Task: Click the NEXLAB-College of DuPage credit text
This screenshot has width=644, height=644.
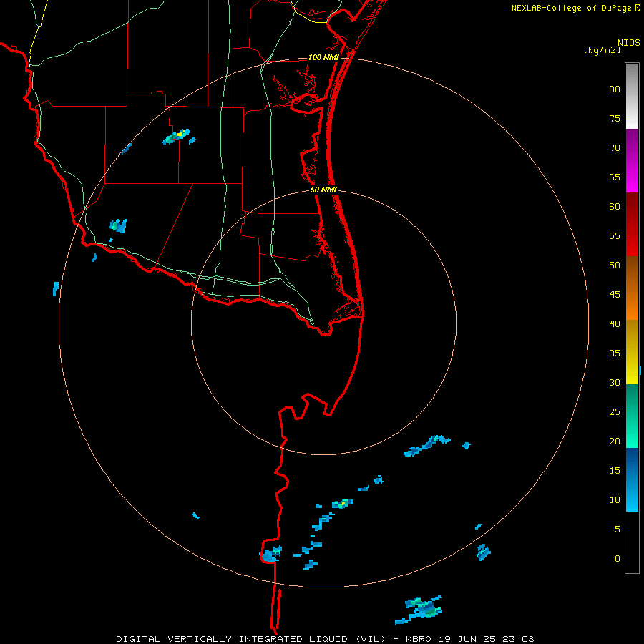Action: click(571, 8)
